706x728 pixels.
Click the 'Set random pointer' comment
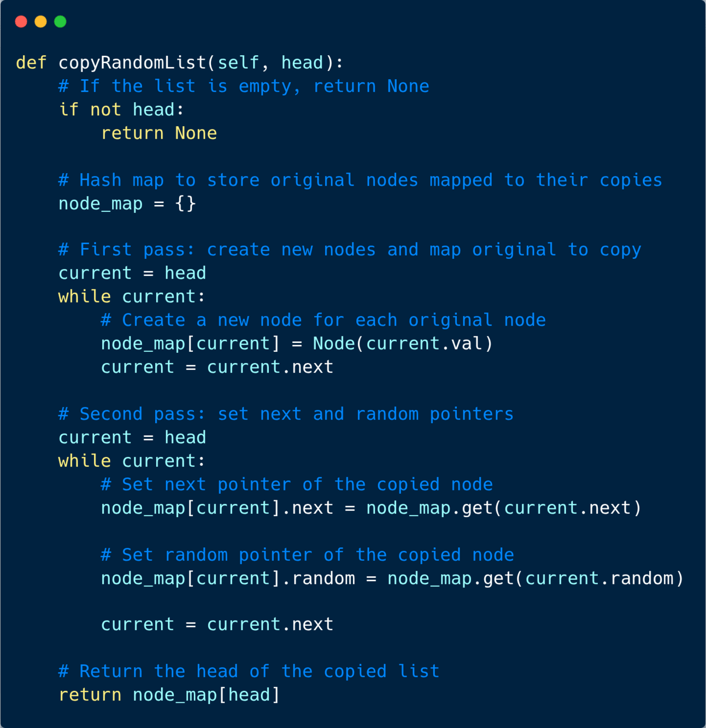click(307, 555)
